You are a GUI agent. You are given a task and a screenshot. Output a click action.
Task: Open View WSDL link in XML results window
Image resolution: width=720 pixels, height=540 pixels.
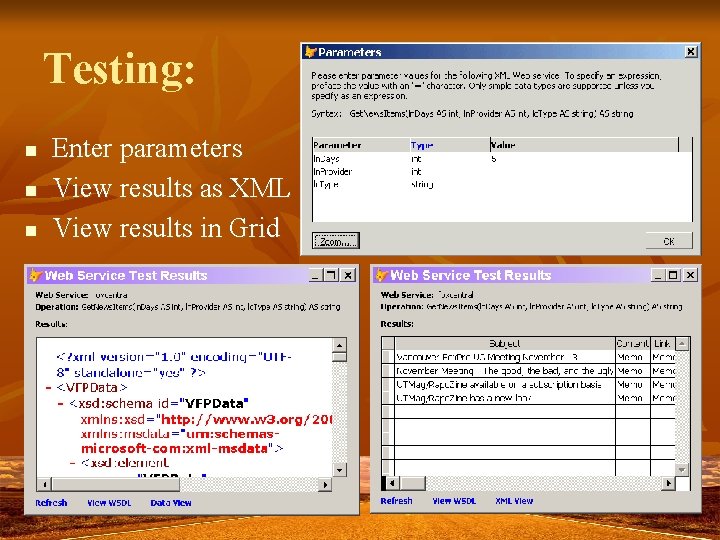tap(109, 503)
